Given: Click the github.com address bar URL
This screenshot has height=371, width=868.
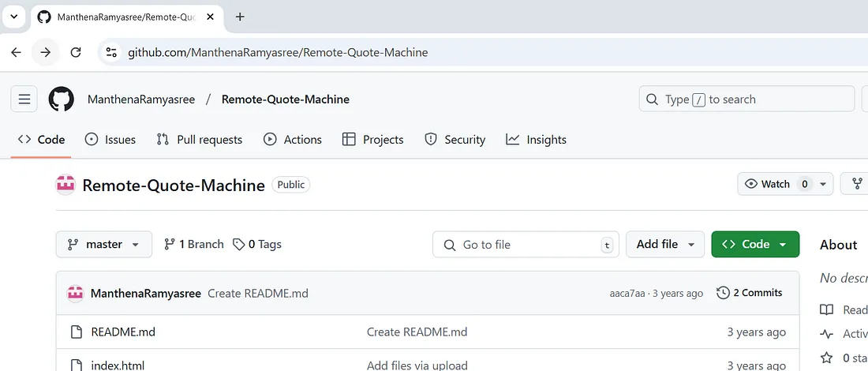Looking at the screenshot, I should coord(278,53).
